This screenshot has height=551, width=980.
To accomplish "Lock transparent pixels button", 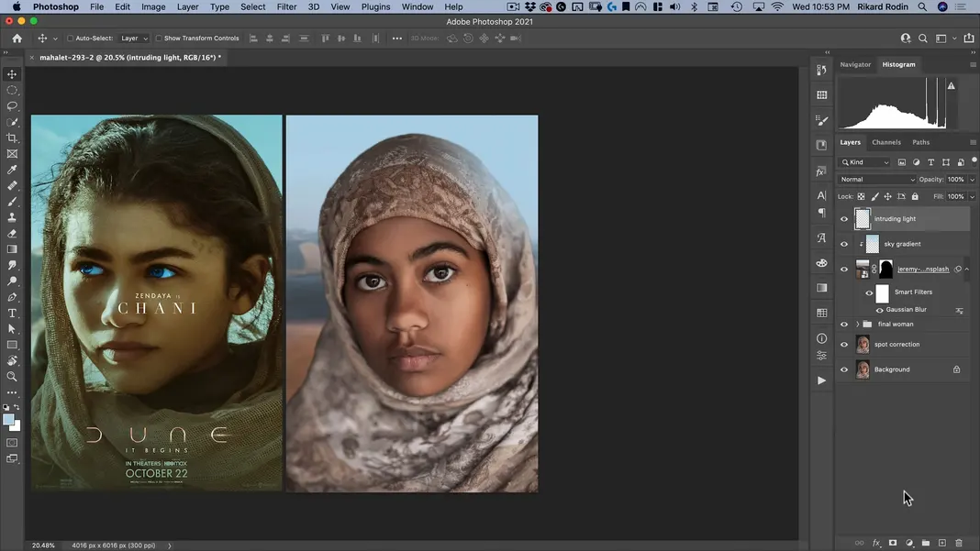I will click(861, 197).
